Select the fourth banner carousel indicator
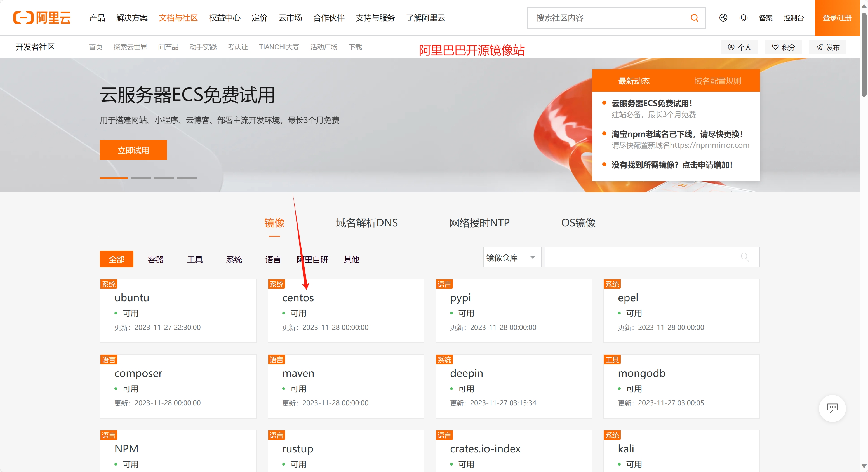The height and width of the screenshot is (472, 868). pyautogui.click(x=186, y=178)
